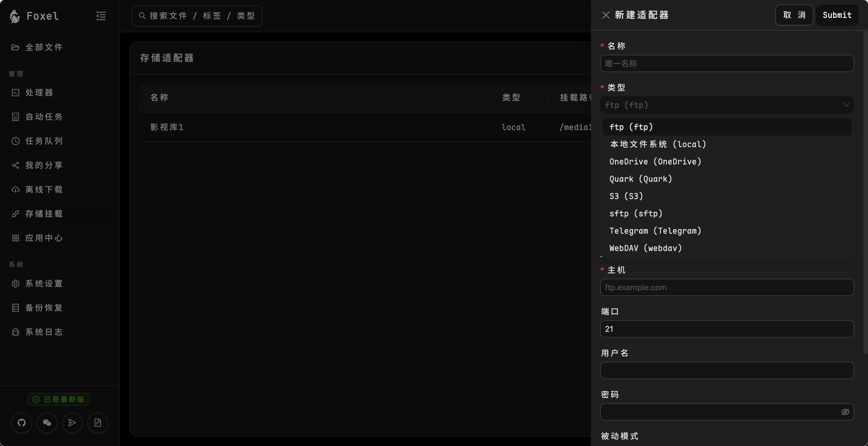The width and height of the screenshot is (868, 446).
Task: Click the 影视库1 table row name
Action: [x=167, y=127]
